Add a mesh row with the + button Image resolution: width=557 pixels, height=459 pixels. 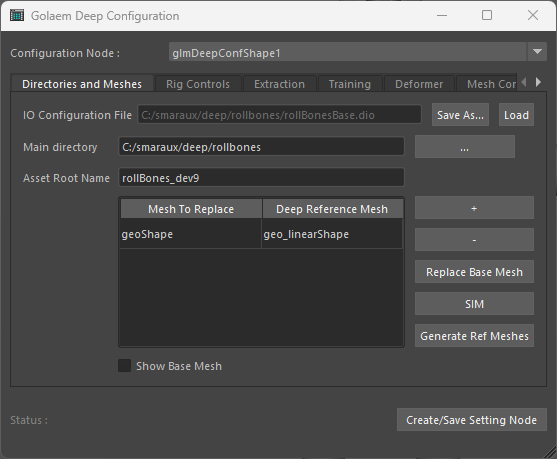[x=474, y=208]
